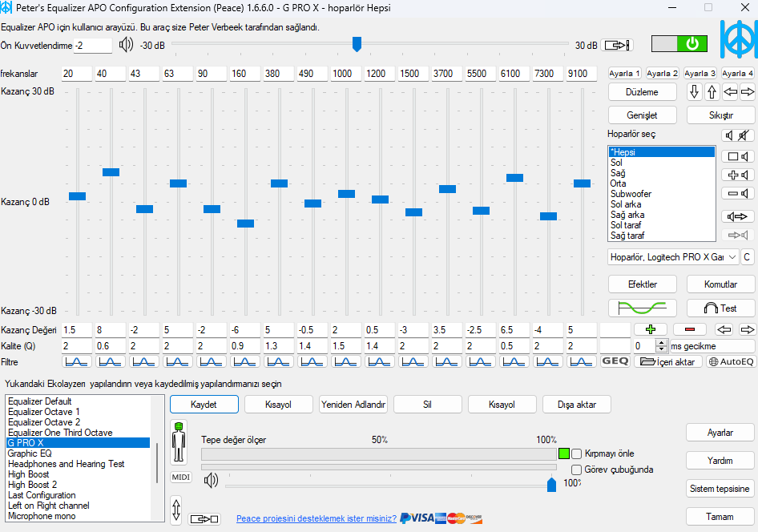Click the arrow icon right of 30 dB
The image size is (758, 532).
(617, 46)
